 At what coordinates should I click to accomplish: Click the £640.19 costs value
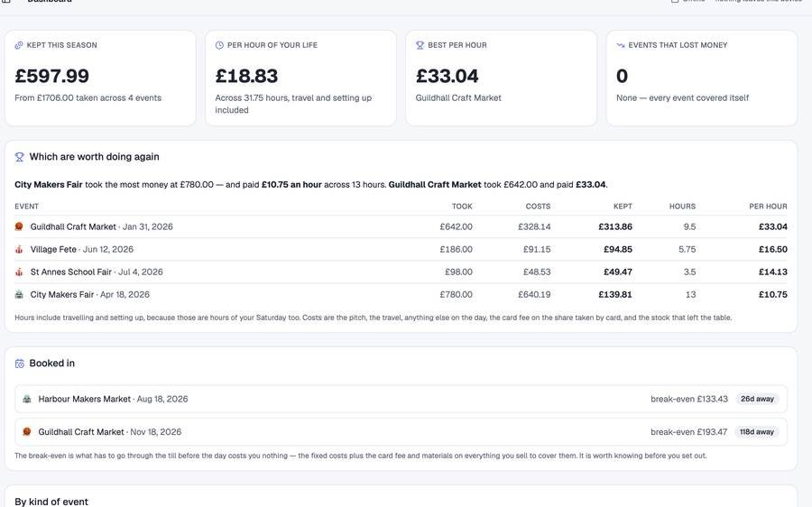(534, 295)
